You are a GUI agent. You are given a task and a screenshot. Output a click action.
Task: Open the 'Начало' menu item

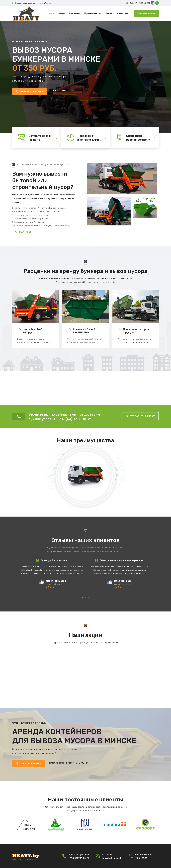(x=51, y=14)
